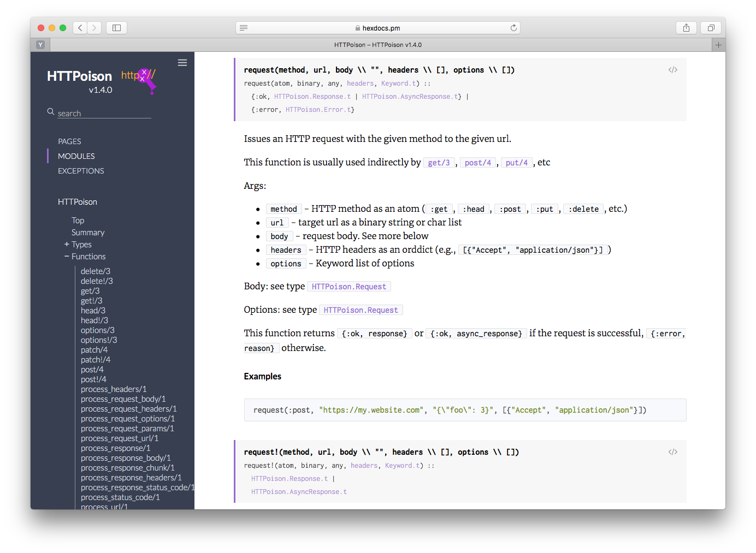Viewport: 756px width, 553px height.
Task: Open delete/3 in function list
Action: tap(96, 271)
